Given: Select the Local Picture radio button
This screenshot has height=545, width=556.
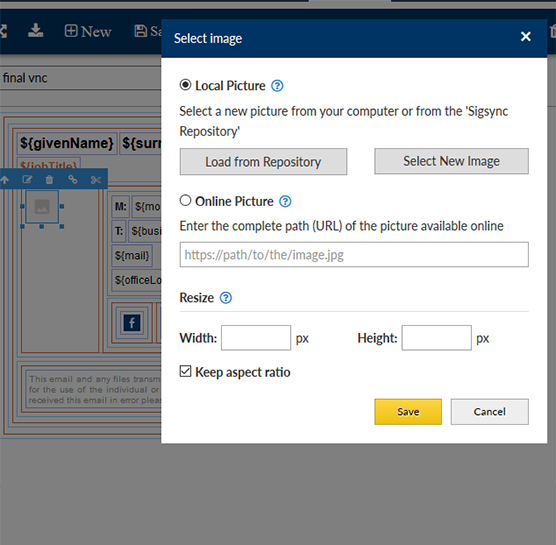Looking at the screenshot, I should [x=185, y=85].
